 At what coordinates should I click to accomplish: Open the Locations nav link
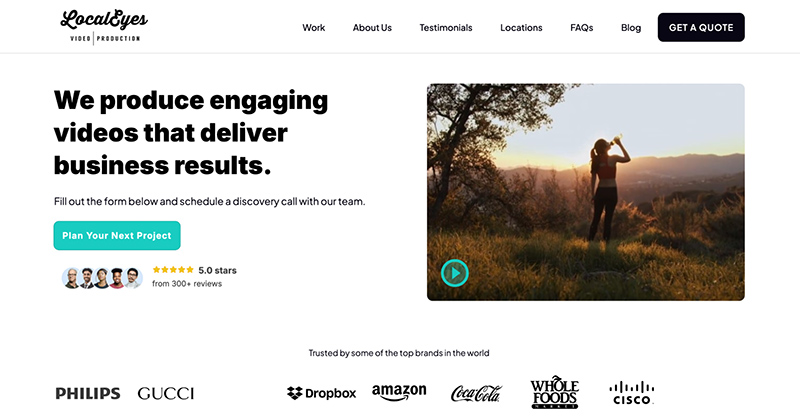(521, 28)
